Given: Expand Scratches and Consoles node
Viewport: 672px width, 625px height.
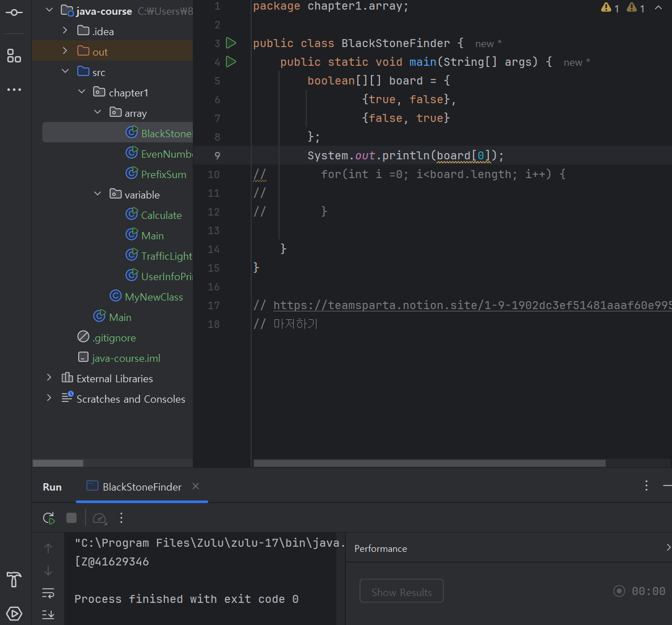Looking at the screenshot, I should [x=49, y=398].
